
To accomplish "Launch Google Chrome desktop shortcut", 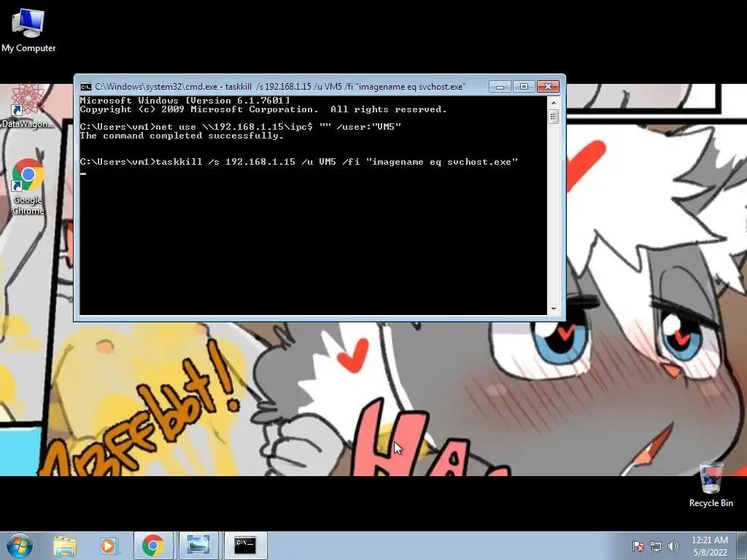I will (x=28, y=187).
